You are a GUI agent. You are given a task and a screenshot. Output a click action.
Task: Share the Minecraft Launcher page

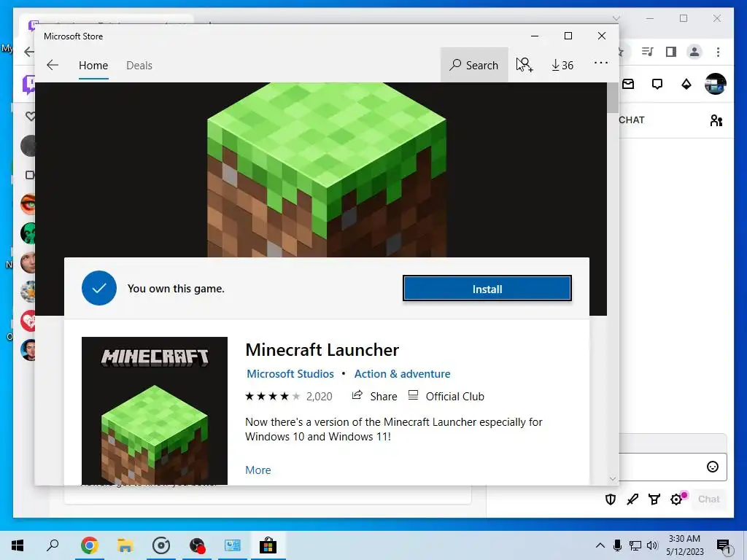[x=374, y=396]
